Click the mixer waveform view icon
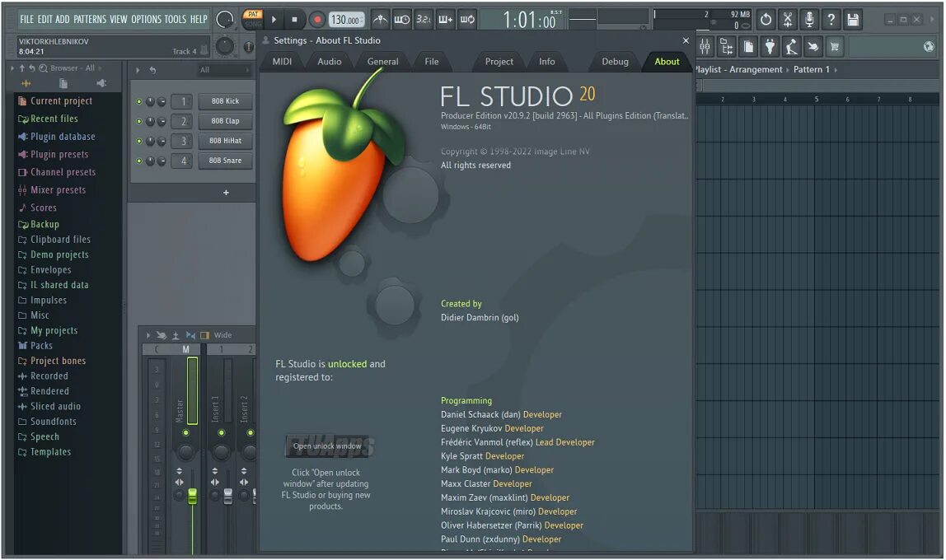946x560 pixels. click(190, 335)
